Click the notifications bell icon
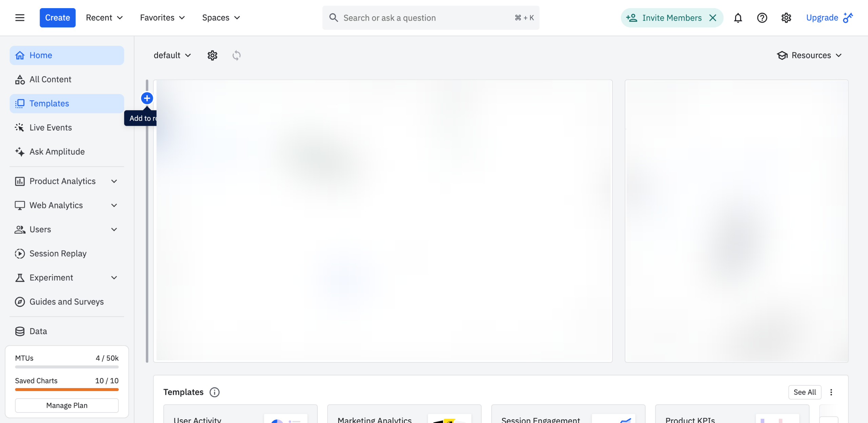 pyautogui.click(x=738, y=18)
